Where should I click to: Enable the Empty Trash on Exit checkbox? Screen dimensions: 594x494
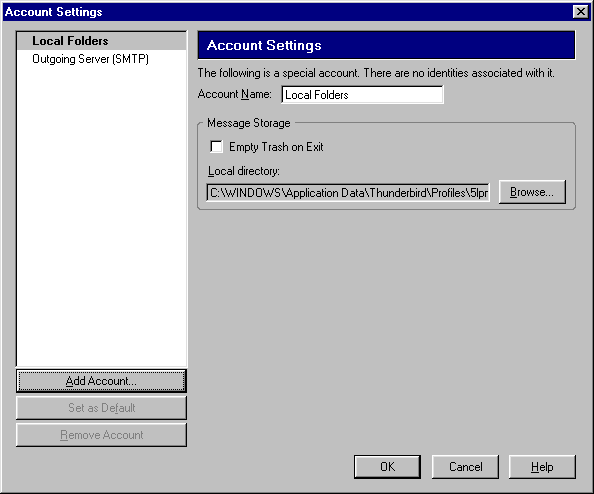(x=216, y=147)
